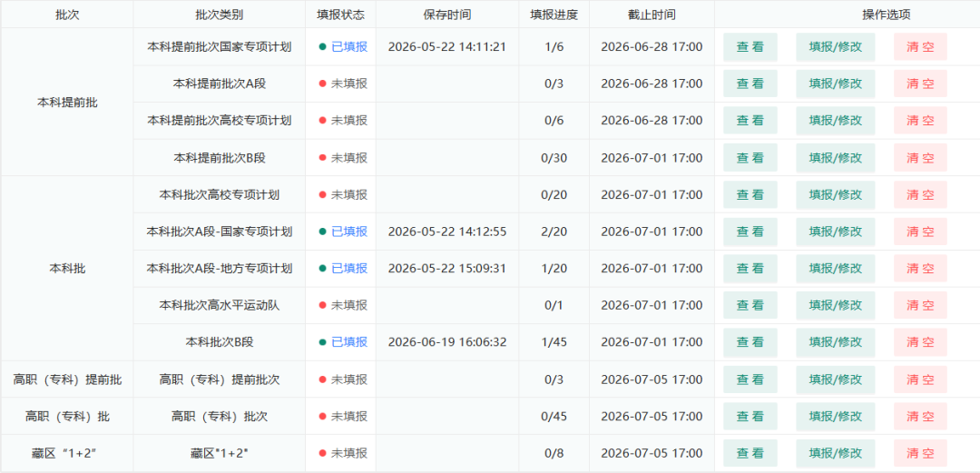Click the 截止时间 column header
This screenshot has width=980, height=473.
tap(652, 15)
